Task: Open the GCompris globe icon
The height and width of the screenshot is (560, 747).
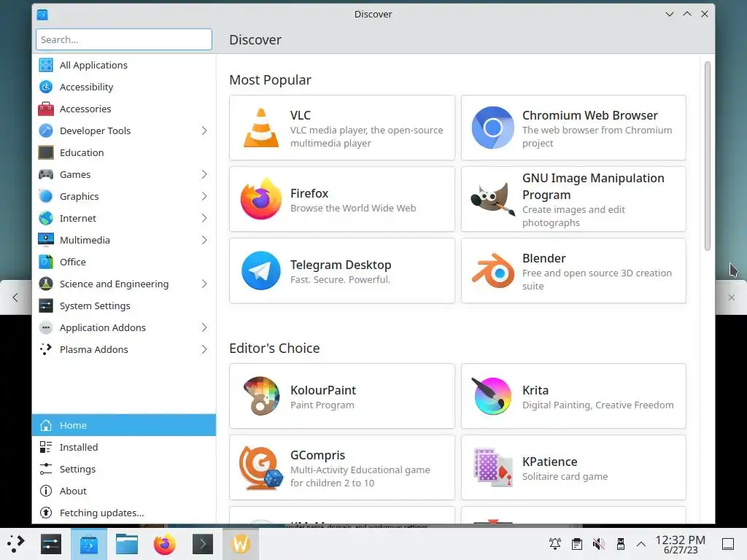Action: [x=261, y=467]
